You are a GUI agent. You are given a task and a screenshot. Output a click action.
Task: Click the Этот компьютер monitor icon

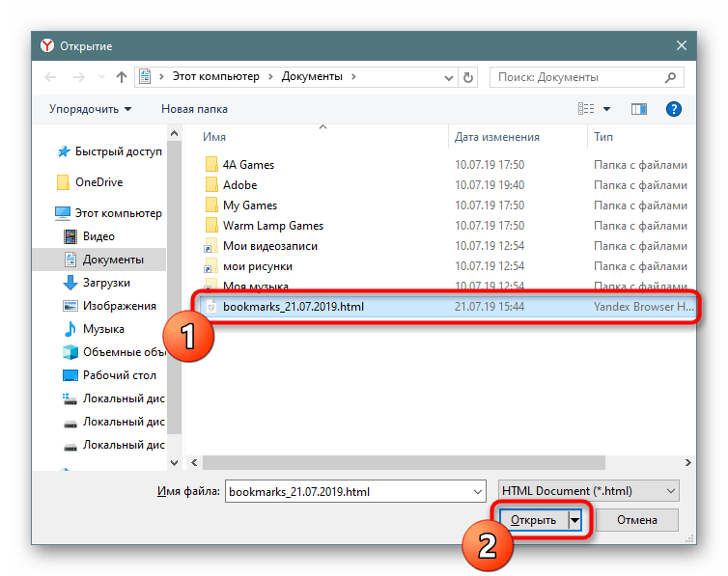click(63, 213)
